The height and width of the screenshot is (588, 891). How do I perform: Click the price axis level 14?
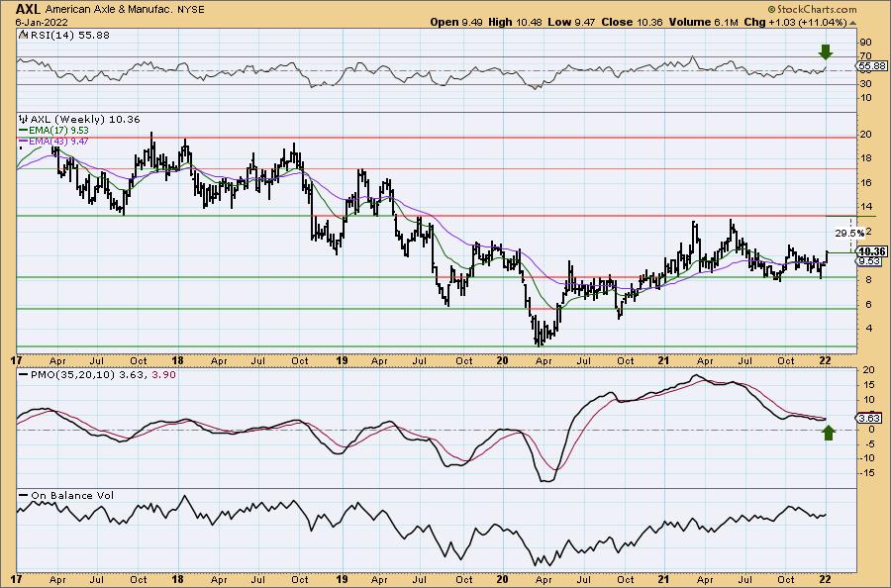(865, 207)
